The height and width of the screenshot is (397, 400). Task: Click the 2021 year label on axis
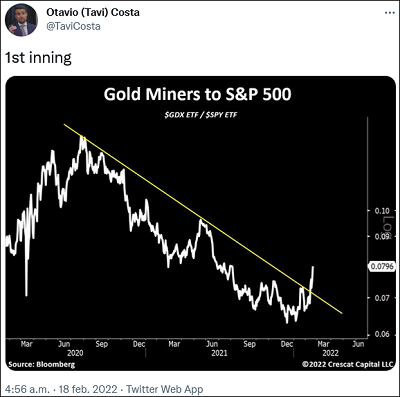click(x=219, y=353)
